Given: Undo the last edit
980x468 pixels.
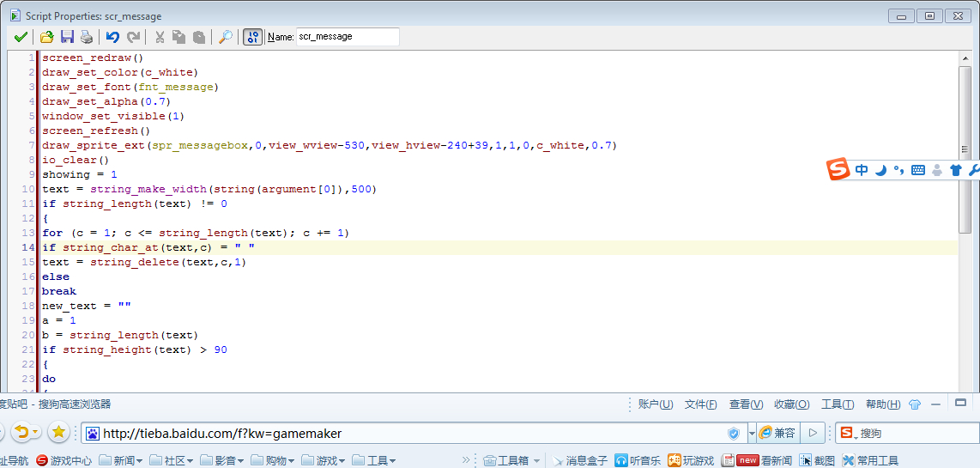Looking at the screenshot, I should click(112, 37).
